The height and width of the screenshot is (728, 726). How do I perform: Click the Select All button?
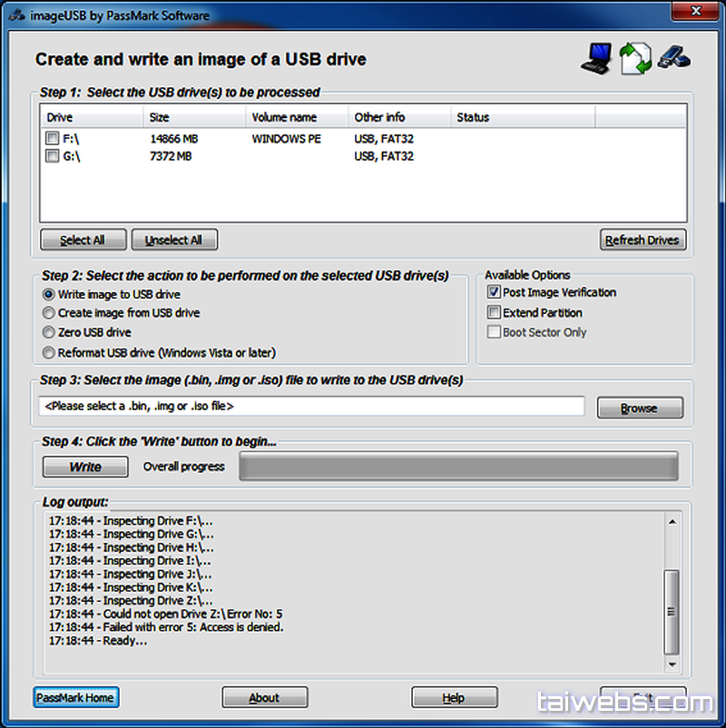click(83, 240)
